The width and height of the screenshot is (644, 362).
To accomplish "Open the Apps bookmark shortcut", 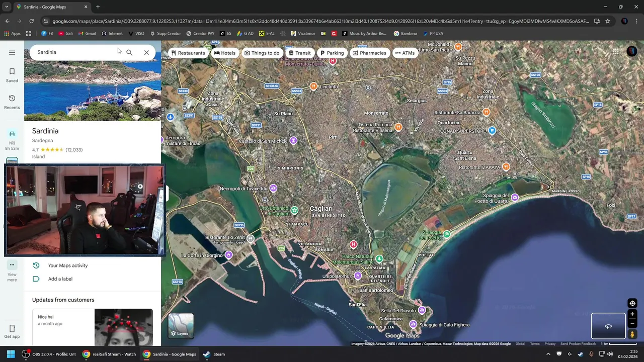I will point(13,34).
